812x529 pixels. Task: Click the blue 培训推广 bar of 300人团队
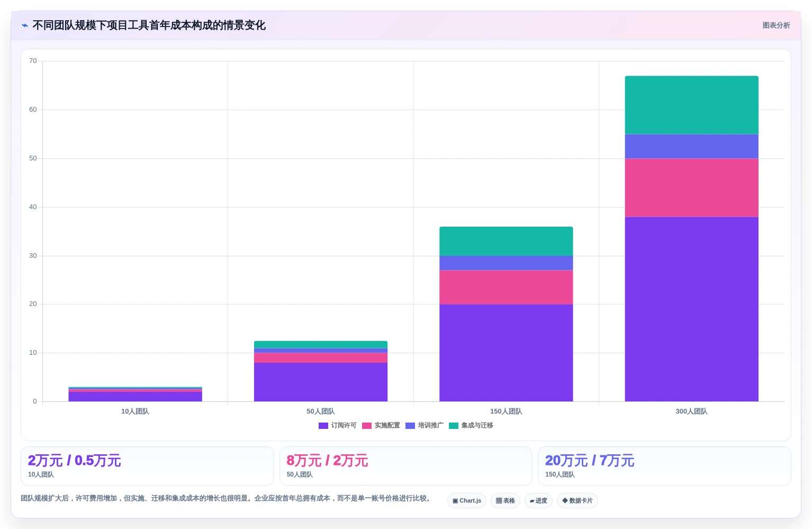tap(691, 147)
